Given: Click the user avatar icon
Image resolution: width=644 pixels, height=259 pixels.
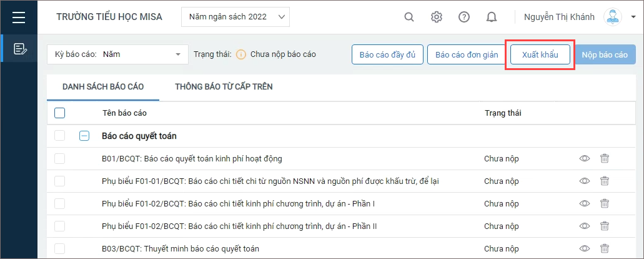Looking at the screenshot, I should [x=612, y=18].
